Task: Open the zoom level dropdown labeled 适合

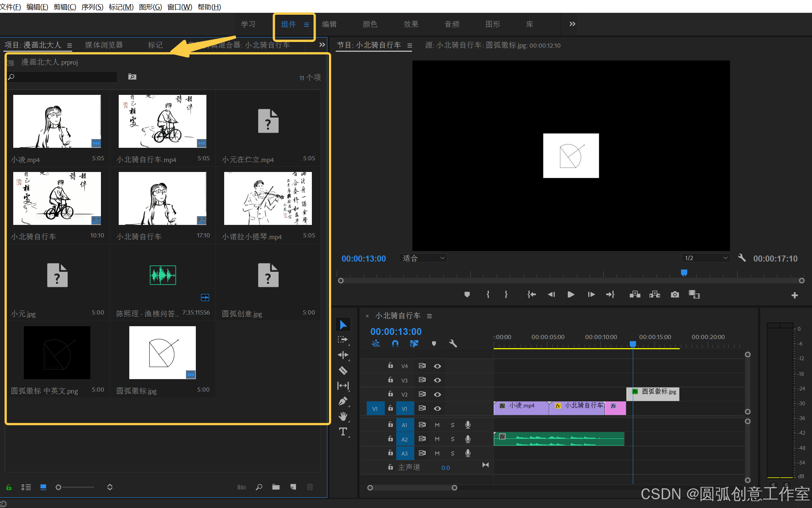Action: (423, 258)
